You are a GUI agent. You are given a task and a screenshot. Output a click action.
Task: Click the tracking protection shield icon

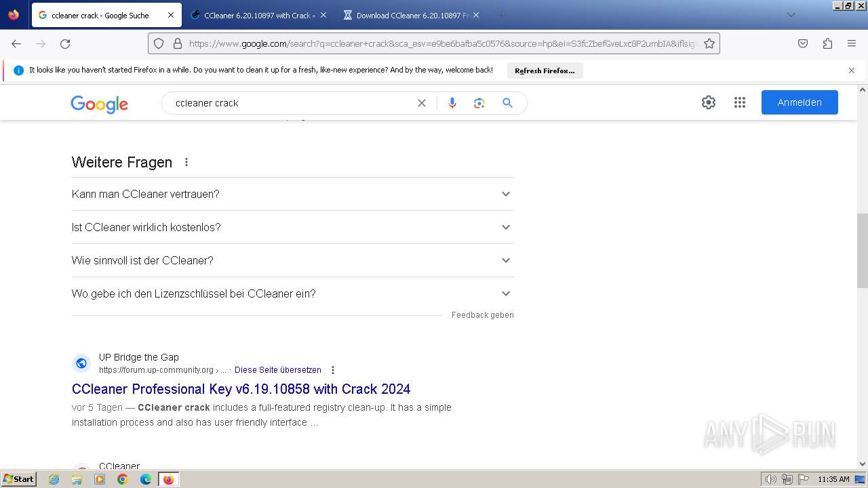(x=159, y=43)
